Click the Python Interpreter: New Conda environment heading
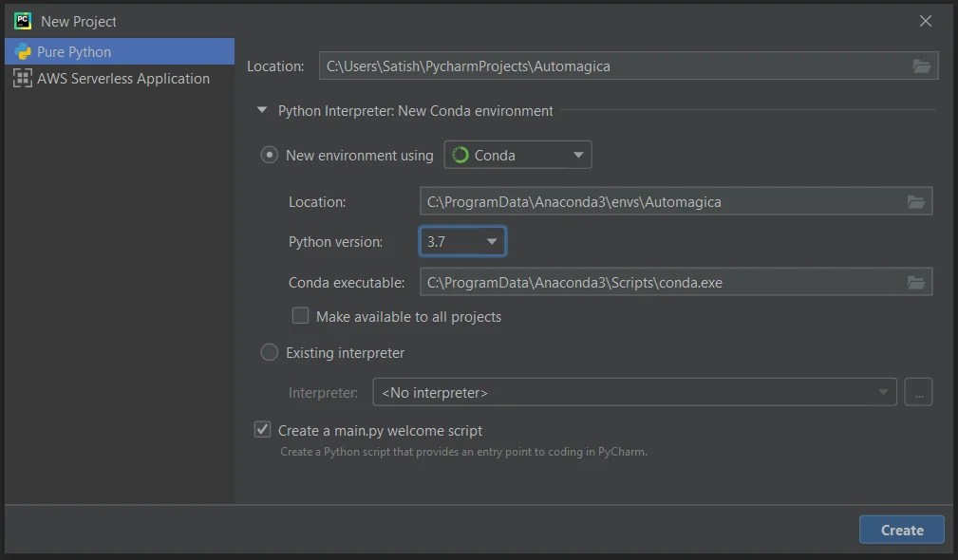This screenshot has width=958, height=560. (416, 110)
